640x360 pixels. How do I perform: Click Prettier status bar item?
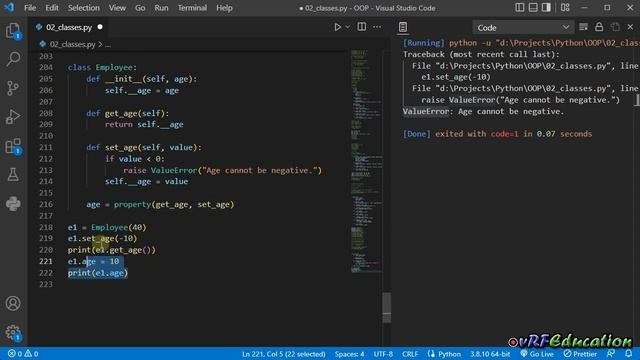tap(580, 354)
